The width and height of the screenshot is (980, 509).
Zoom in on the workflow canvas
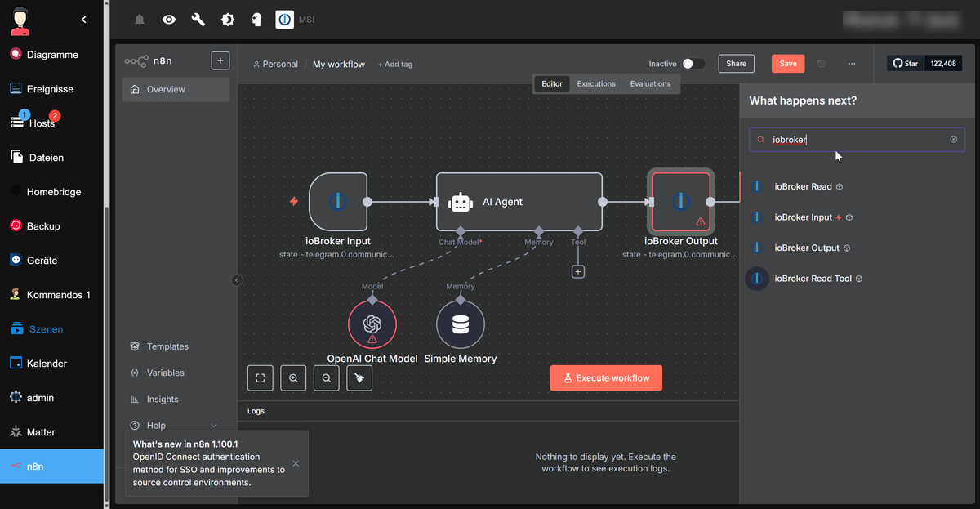tap(293, 377)
